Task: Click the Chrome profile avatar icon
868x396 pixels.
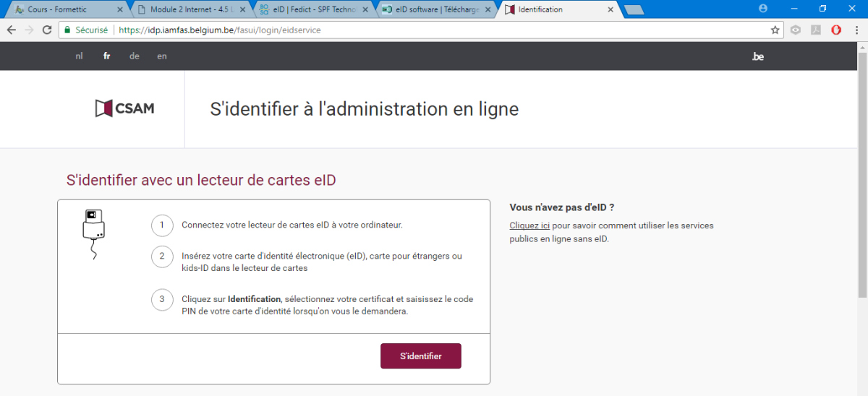Action: (762, 9)
